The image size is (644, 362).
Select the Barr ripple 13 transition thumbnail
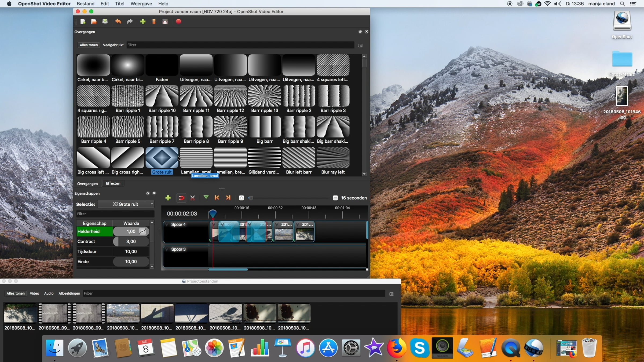[x=264, y=96]
